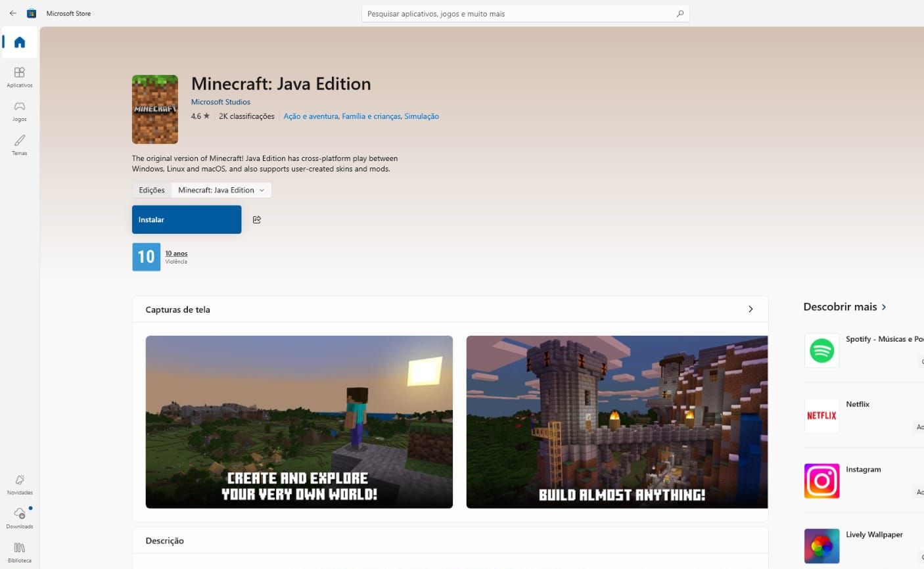Click the Netflix title text

click(x=858, y=404)
